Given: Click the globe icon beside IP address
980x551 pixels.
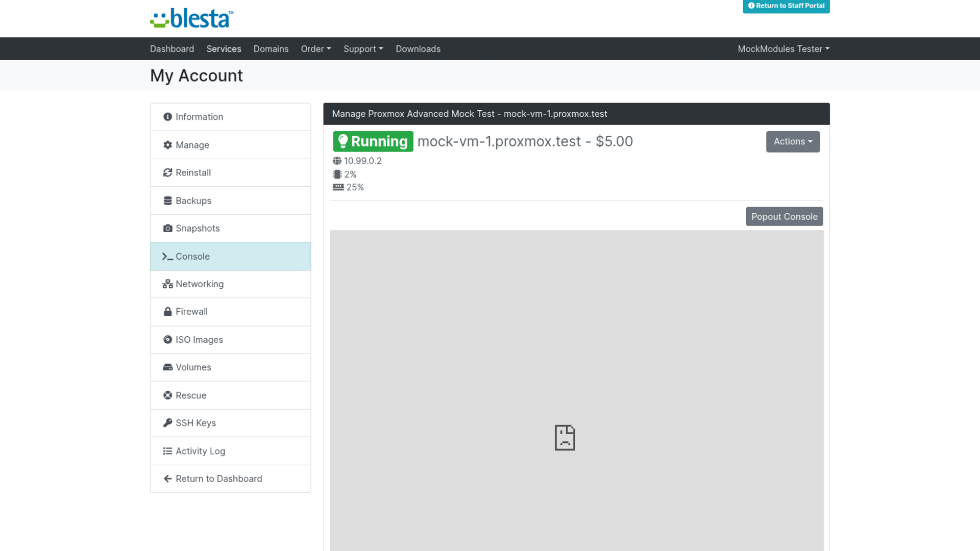Looking at the screenshot, I should coord(337,161).
